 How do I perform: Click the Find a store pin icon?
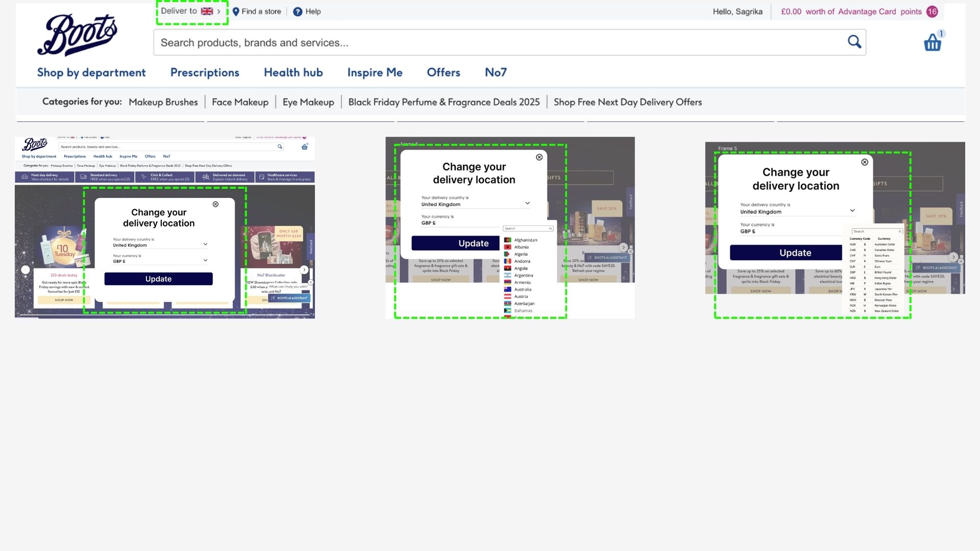click(x=236, y=12)
